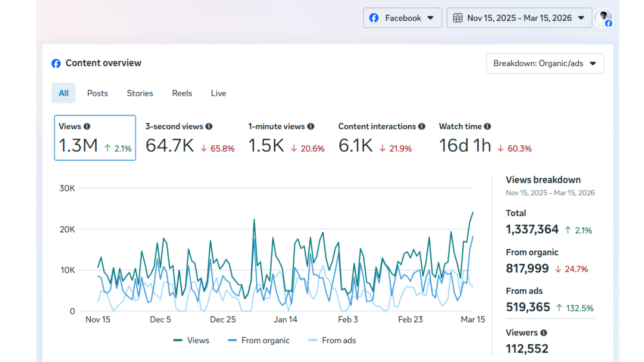
Task: Click the 3-second views info icon
Action: [209, 126]
